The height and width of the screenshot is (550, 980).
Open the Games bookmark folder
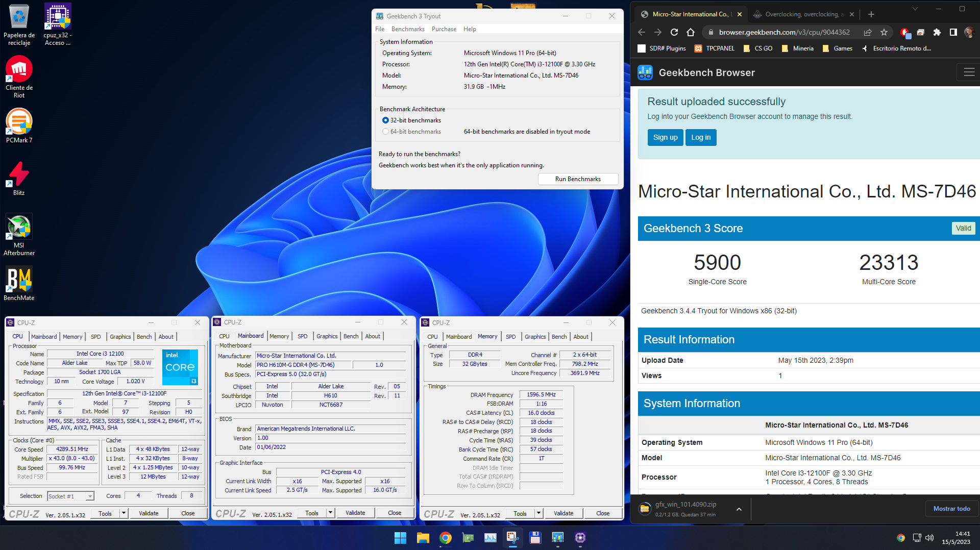[838, 48]
